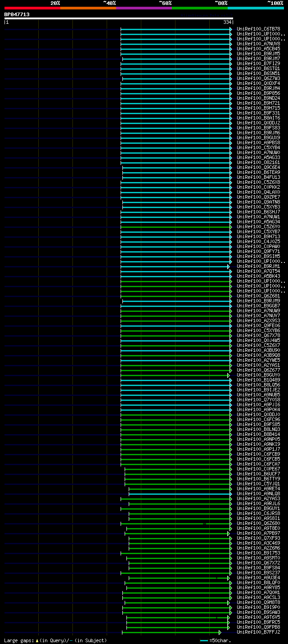Click the UniRef100_Q0DDJ2 label
This screenshot has height=644, width=288.
click(259, 123)
